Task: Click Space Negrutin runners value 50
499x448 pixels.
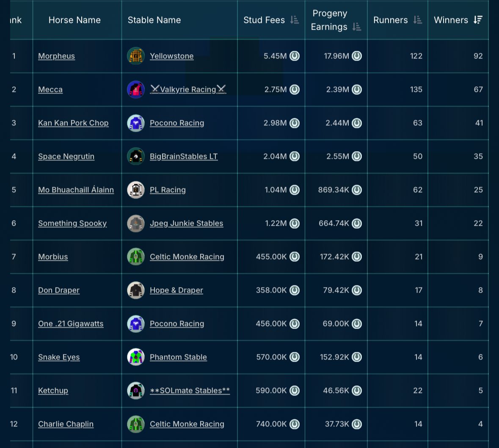Action: click(418, 156)
